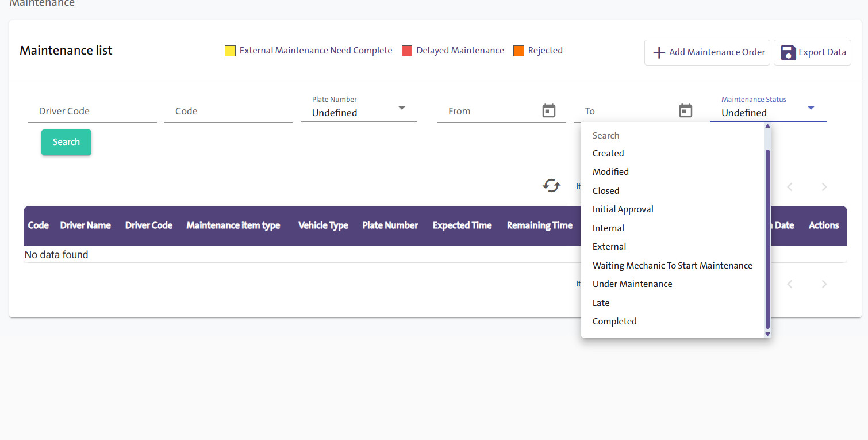Open the To date calendar icon
Image resolution: width=868 pixels, height=440 pixels.
tap(686, 110)
